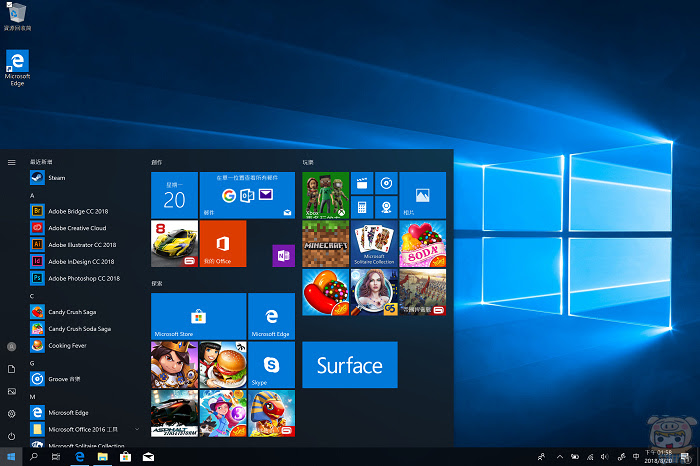Launch Cooking Fever from app list

(85, 345)
